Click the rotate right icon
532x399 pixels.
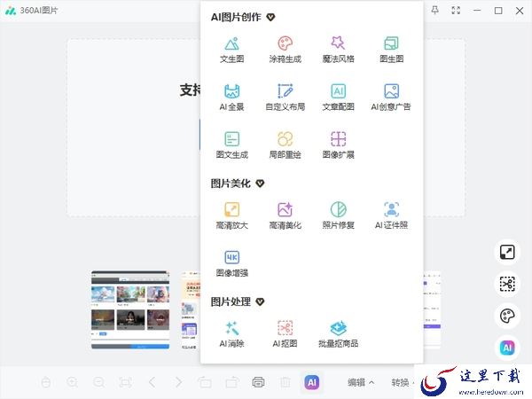point(232,382)
